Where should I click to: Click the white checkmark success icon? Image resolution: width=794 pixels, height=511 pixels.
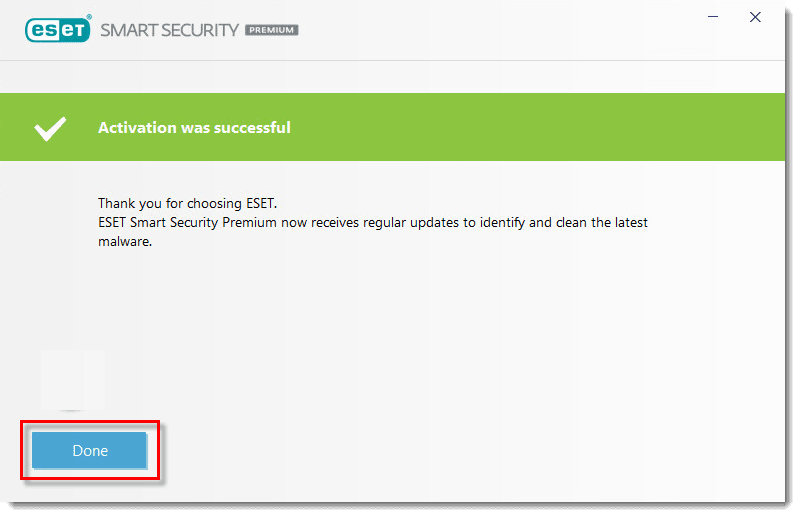click(x=50, y=128)
